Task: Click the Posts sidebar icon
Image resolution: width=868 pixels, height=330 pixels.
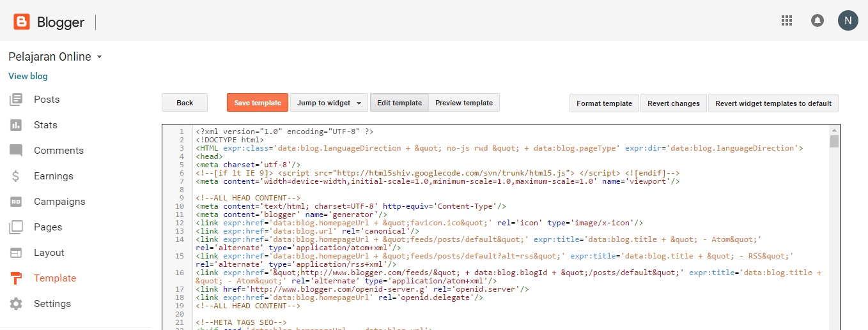Action: (x=16, y=100)
